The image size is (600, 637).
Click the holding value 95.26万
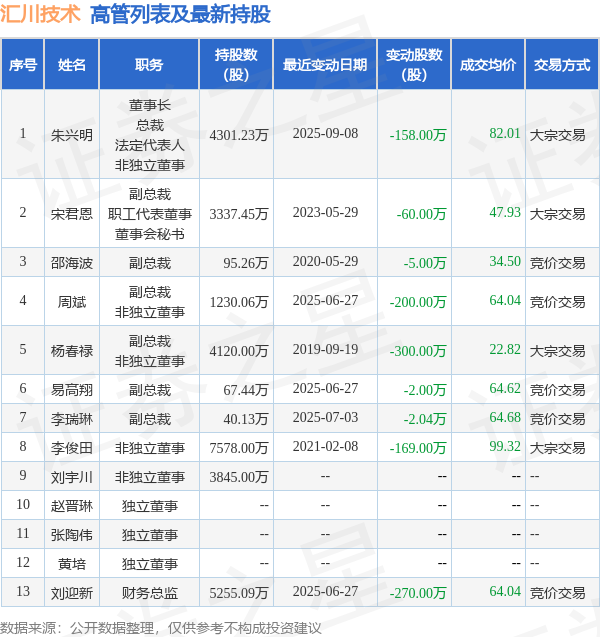coord(246,263)
